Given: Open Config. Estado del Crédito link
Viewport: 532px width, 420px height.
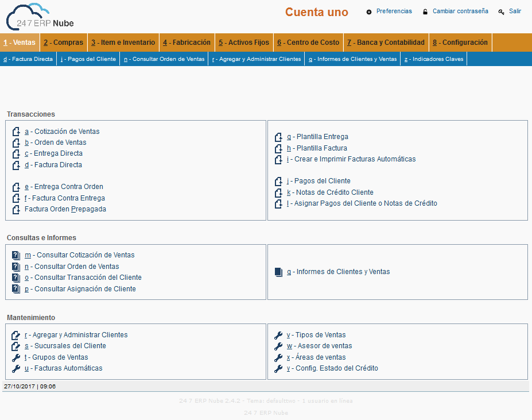Looking at the screenshot, I should pos(332,368).
